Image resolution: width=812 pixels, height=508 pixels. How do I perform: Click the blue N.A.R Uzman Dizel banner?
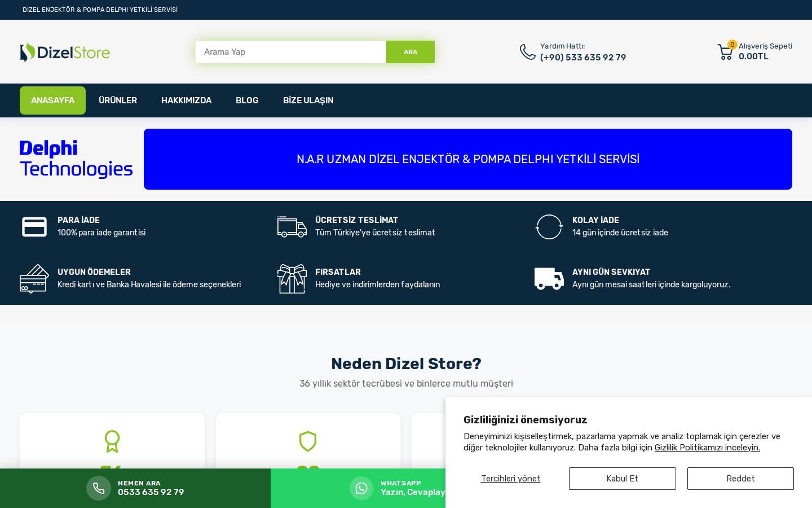coord(468,159)
